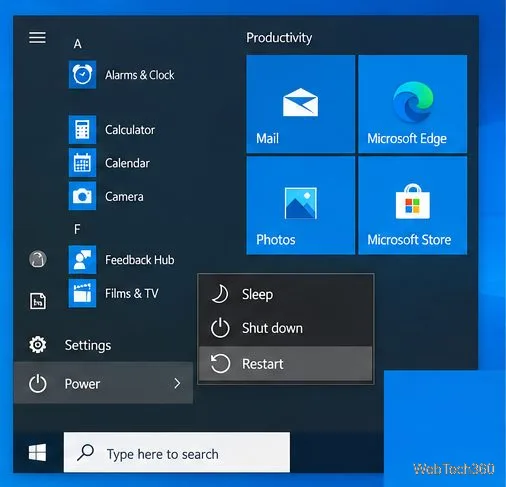Jump to letter F section header

77,229
